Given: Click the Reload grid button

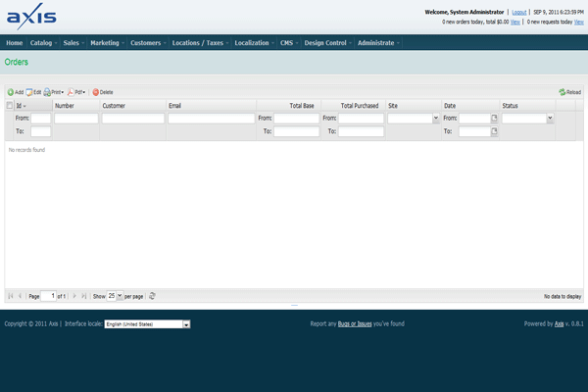Looking at the screenshot, I should click(x=569, y=92).
